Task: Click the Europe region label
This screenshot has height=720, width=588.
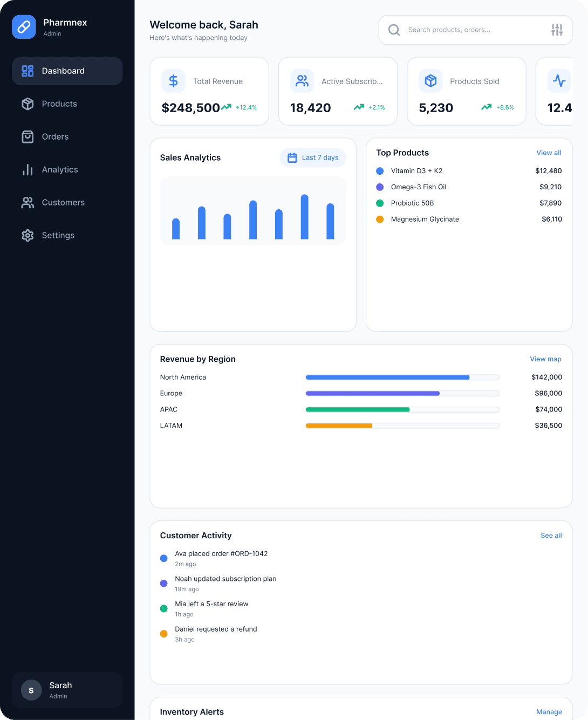Action: [x=171, y=393]
